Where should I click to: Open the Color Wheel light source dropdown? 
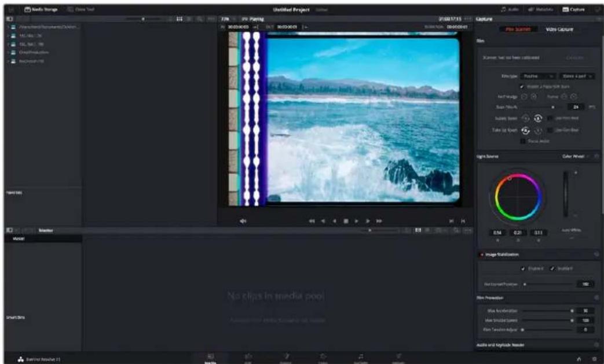tap(576, 157)
